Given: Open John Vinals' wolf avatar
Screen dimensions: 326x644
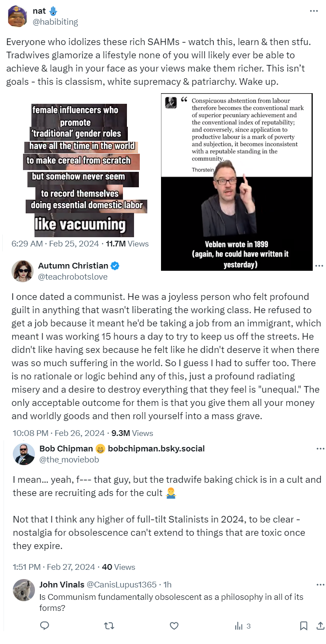Looking at the screenshot, I should click(x=24, y=590).
